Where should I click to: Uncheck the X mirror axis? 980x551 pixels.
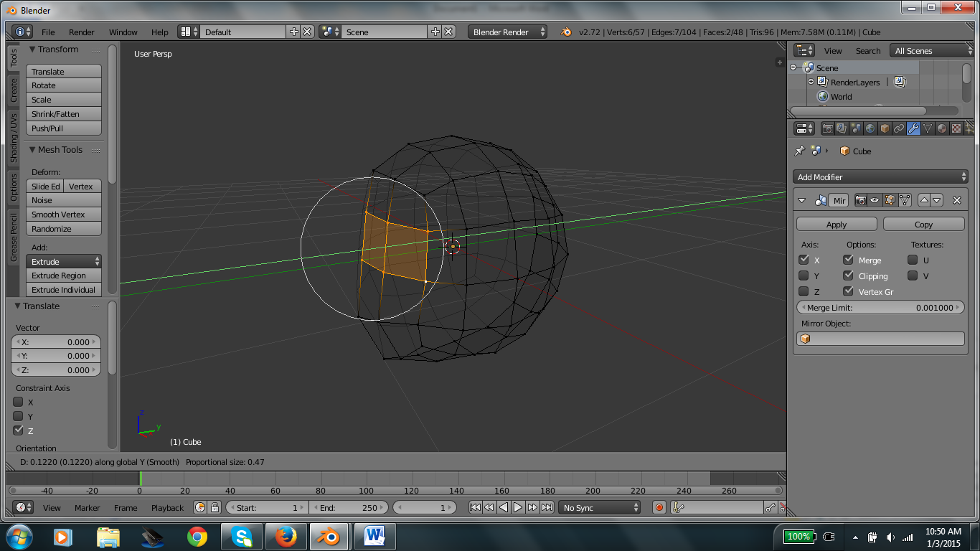pyautogui.click(x=804, y=260)
